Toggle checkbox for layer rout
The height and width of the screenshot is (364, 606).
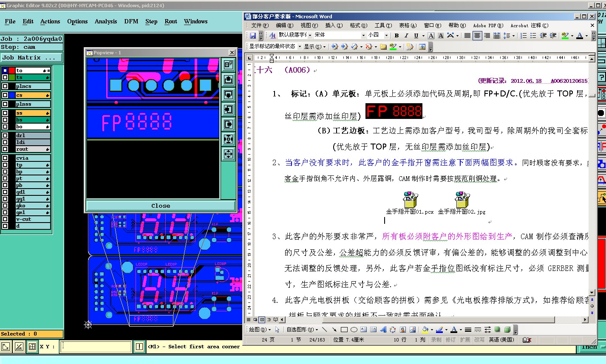coord(5,149)
